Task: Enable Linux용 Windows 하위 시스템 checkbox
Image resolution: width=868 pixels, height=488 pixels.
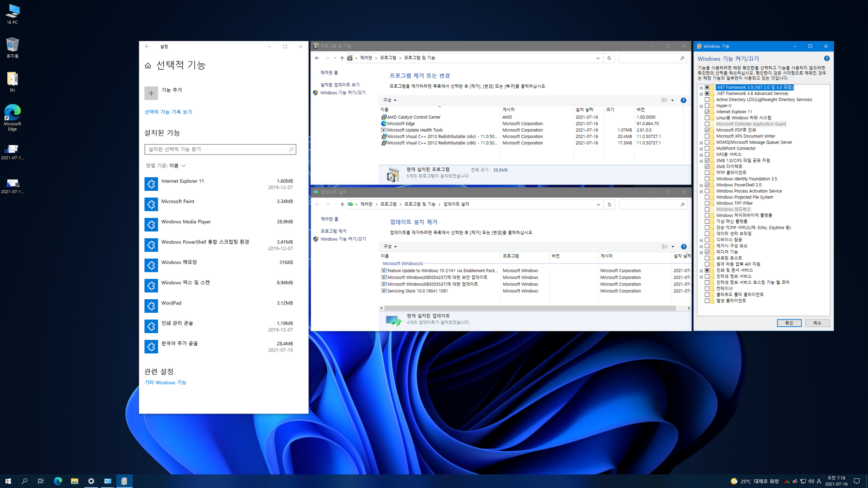Action: coord(707,118)
